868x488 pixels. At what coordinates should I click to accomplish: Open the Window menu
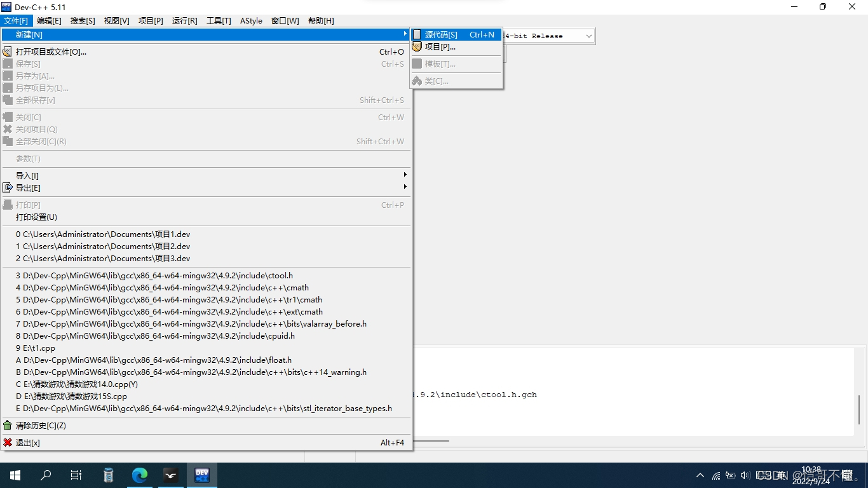[285, 21]
